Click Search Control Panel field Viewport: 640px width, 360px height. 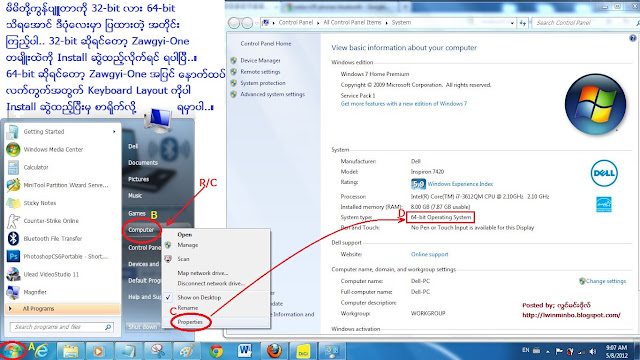click(584, 23)
